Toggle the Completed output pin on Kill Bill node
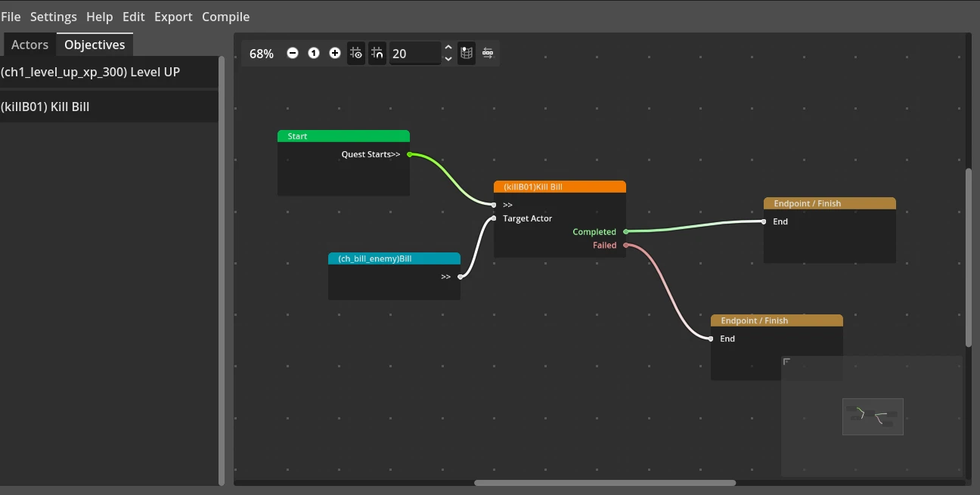The width and height of the screenshot is (980, 495). 625,232
